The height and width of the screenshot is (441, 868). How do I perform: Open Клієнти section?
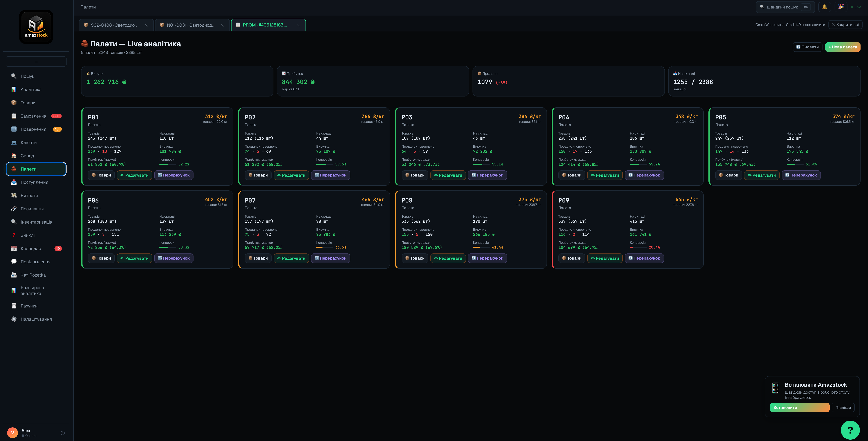[36, 143]
